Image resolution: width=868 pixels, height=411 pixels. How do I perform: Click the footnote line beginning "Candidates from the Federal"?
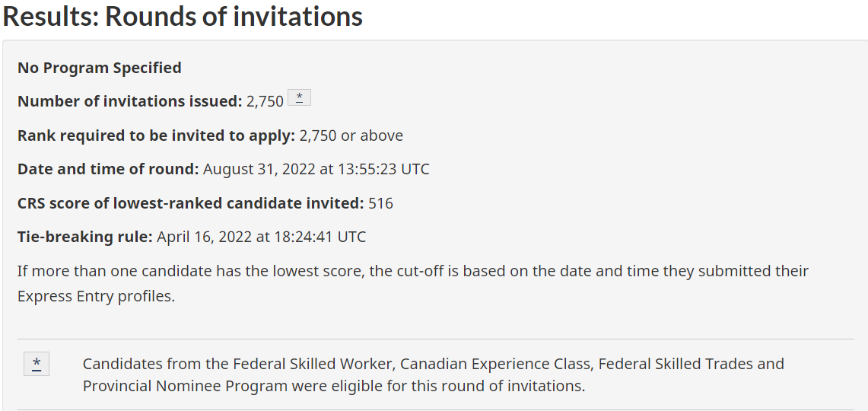point(434,364)
